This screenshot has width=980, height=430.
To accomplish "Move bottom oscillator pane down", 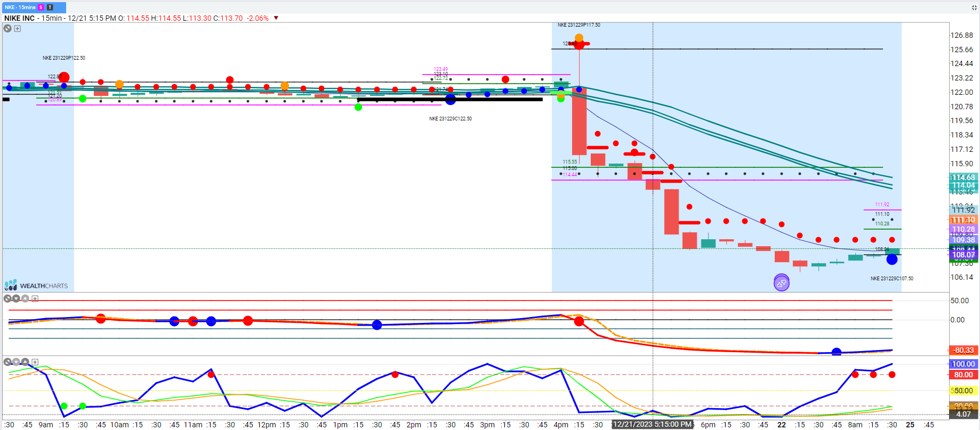I will [x=16, y=362].
